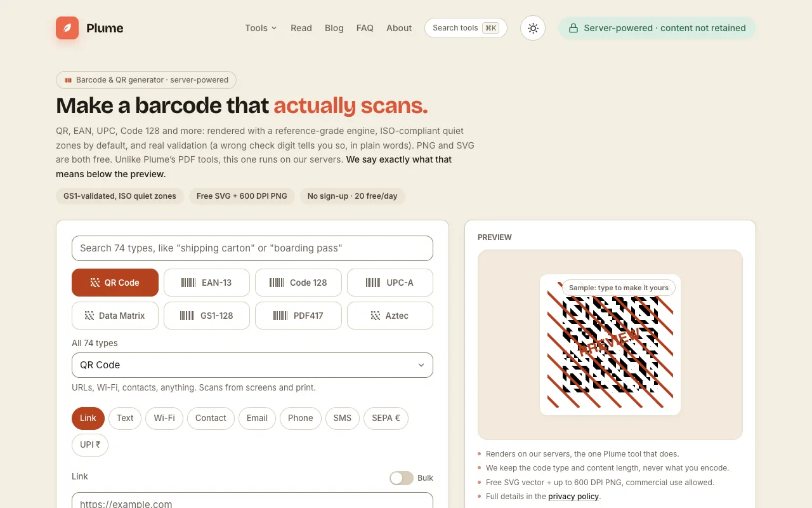Expand the All 74 types dropdown

tap(252, 365)
